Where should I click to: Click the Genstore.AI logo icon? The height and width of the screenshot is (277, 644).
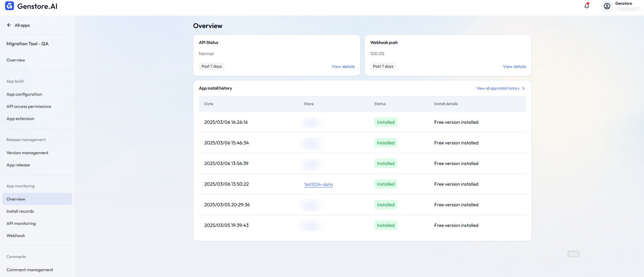pos(9,6)
